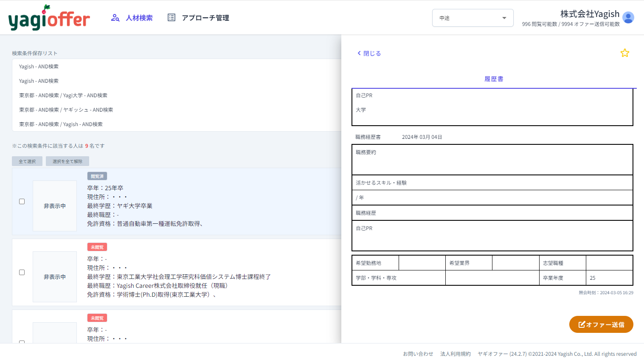Check the box for the 25年卒 candidate
The height and width of the screenshot is (363, 644).
pyautogui.click(x=22, y=202)
